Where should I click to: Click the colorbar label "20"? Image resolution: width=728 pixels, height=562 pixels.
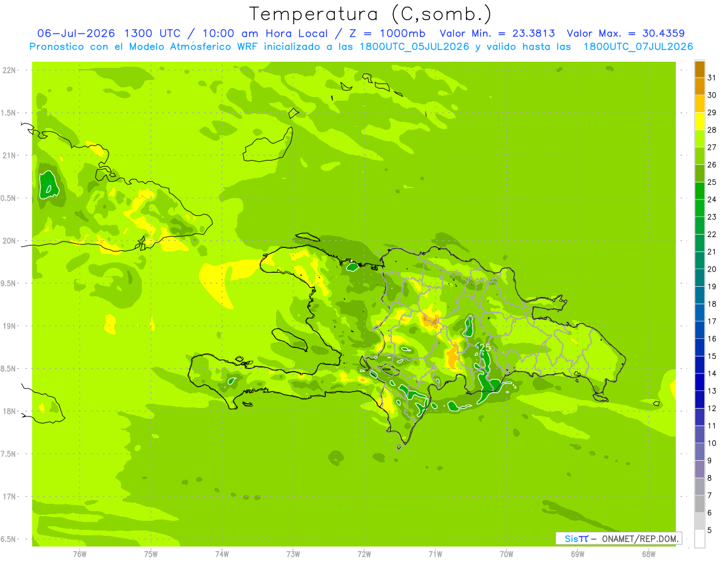(712, 269)
